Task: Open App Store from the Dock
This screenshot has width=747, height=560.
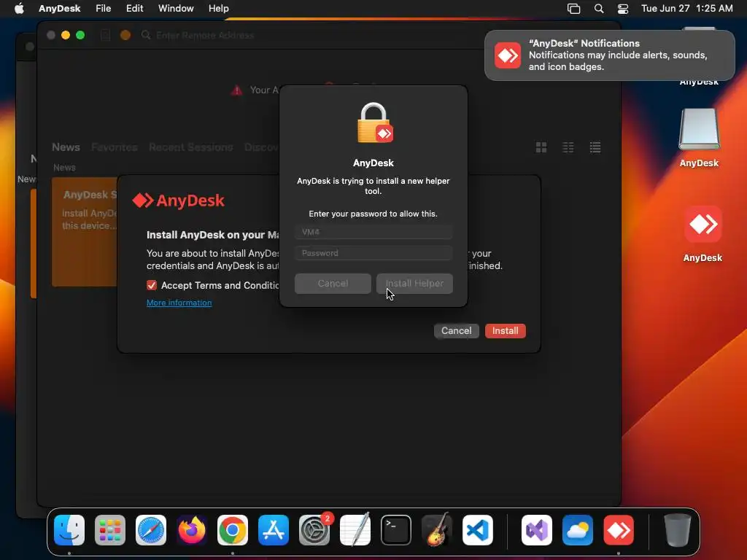Action: click(x=274, y=530)
